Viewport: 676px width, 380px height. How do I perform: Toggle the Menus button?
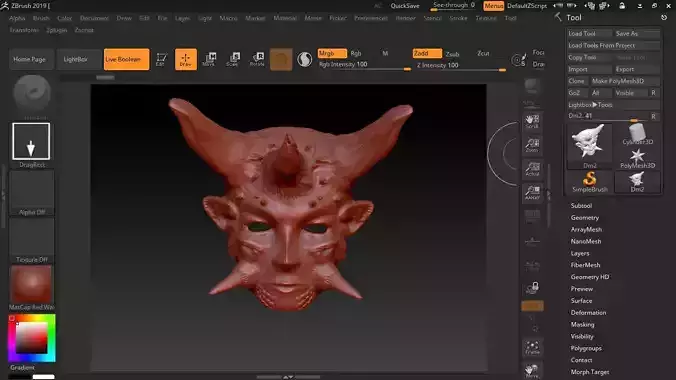coord(494,6)
